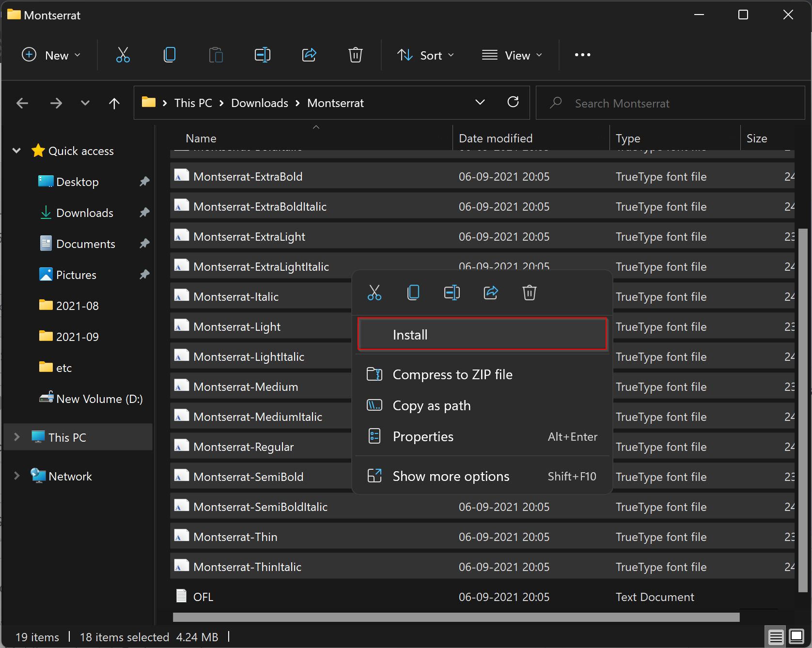
Task: Open the etc folder in sidebar
Action: point(64,368)
